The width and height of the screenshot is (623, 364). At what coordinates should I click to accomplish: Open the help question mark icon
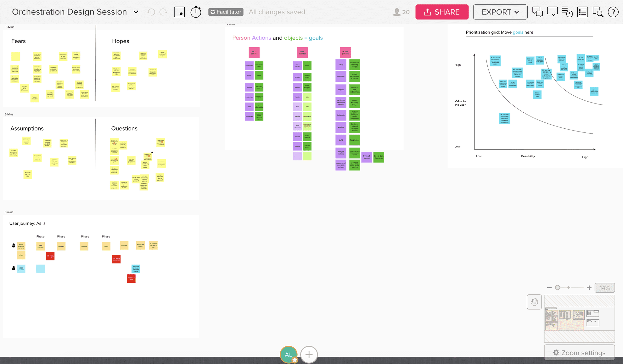tap(613, 12)
